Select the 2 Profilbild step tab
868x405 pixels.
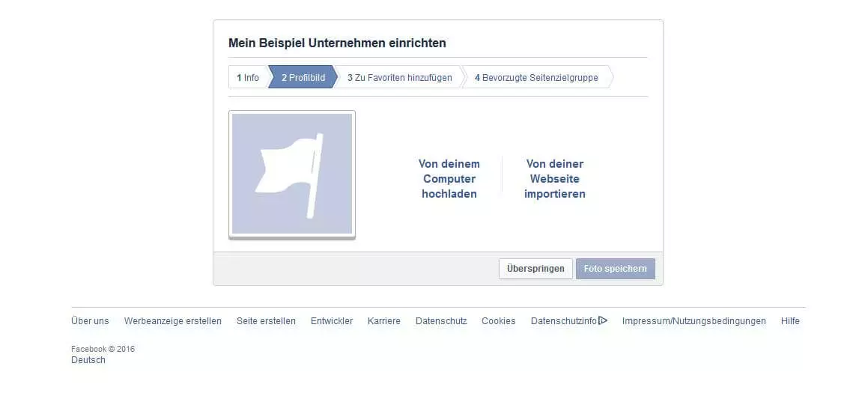[x=303, y=78]
